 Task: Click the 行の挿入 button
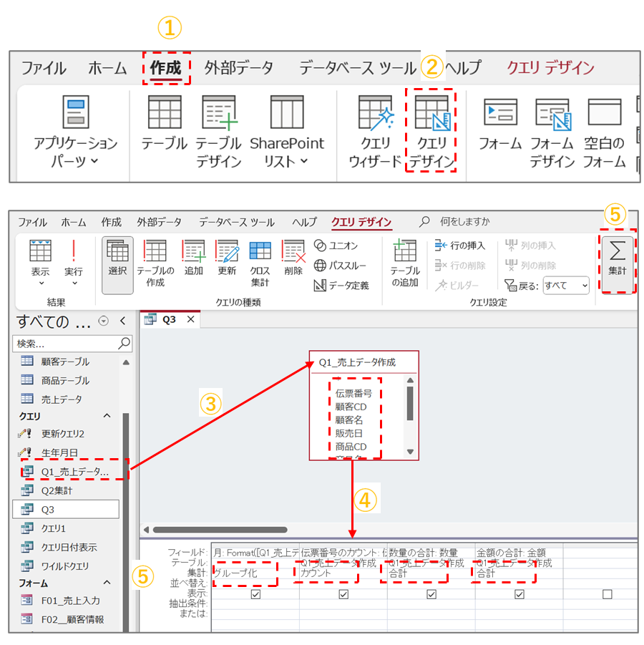460,246
